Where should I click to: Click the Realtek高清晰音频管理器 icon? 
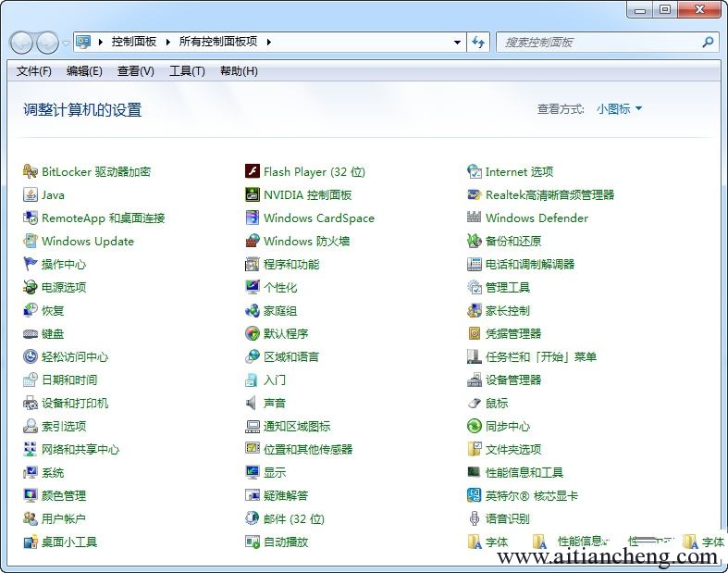pos(474,194)
